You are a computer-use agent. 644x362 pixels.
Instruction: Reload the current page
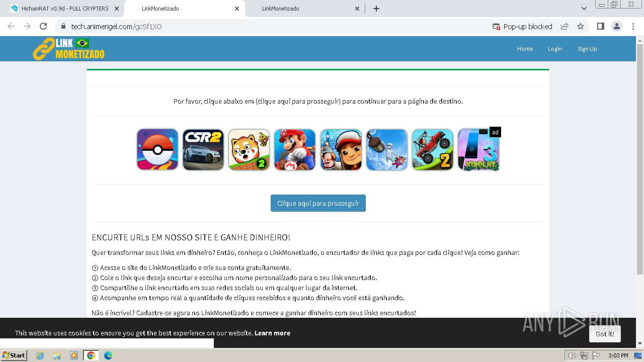pos(43,26)
